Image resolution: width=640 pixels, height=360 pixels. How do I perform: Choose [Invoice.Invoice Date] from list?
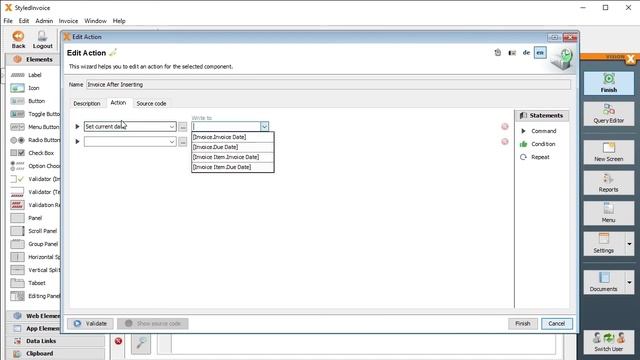(x=233, y=137)
